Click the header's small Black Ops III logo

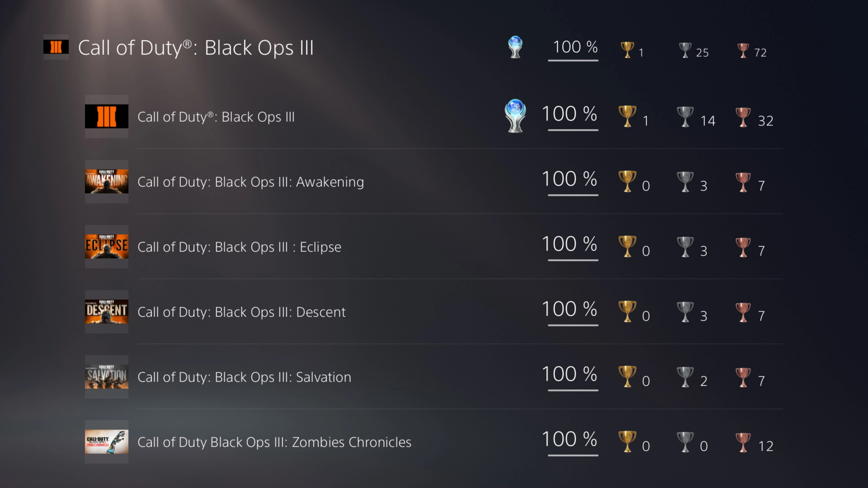(56, 47)
